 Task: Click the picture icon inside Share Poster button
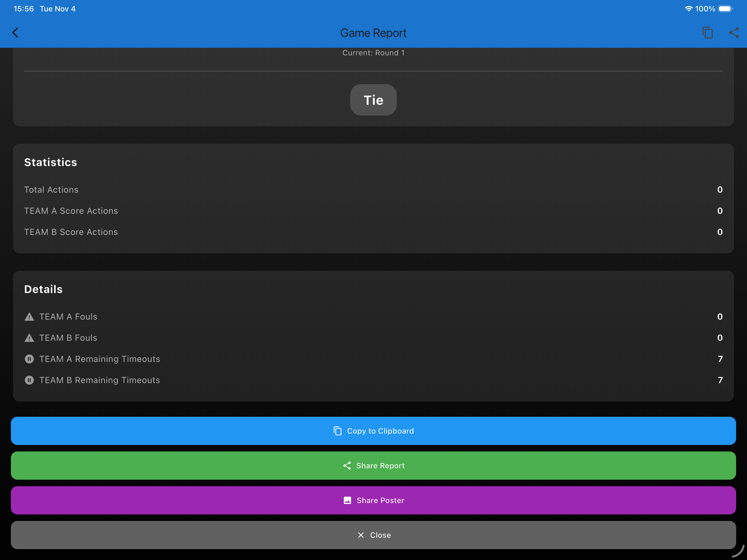tap(347, 500)
